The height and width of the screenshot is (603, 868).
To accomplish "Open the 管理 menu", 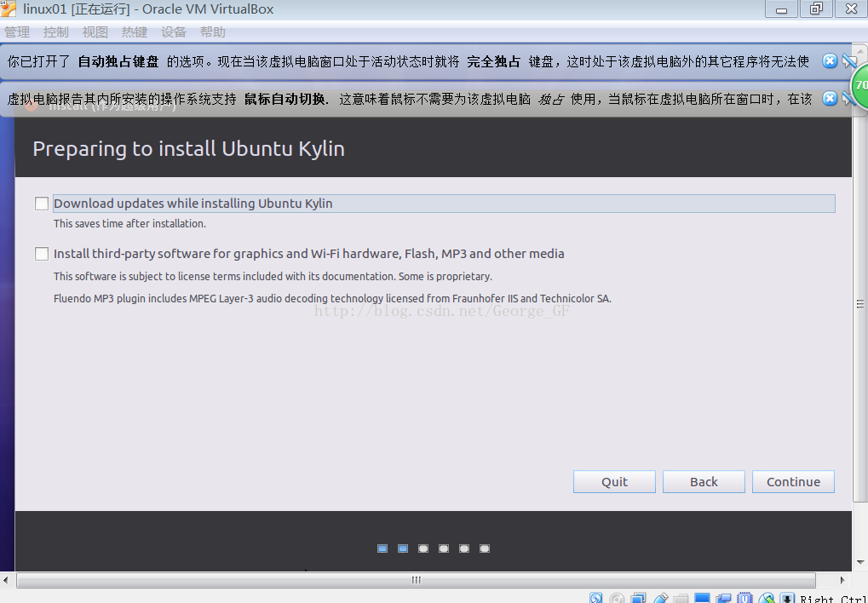I will coord(17,32).
